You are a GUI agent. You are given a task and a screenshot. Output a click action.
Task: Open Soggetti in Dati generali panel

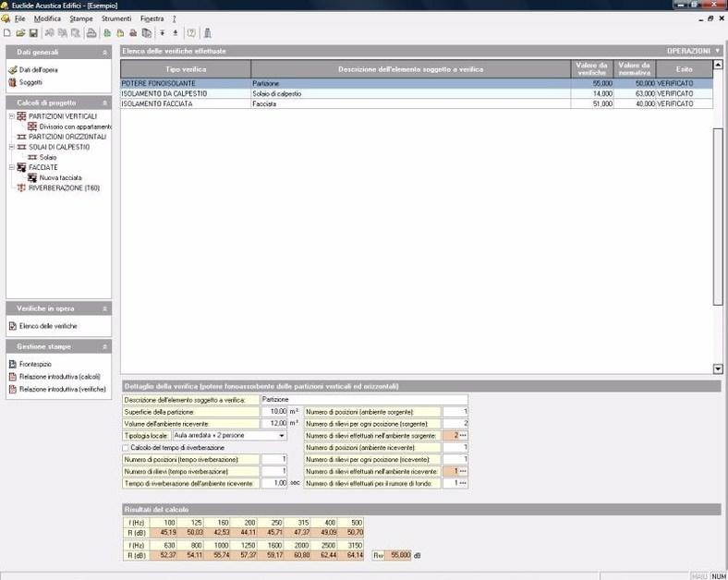coord(30,82)
